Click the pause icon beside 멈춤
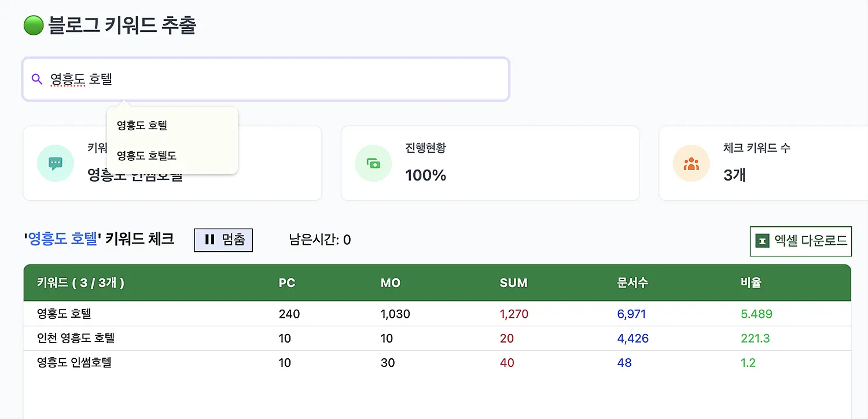The height and width of the screenshot is (419, 868). [209, 240]
